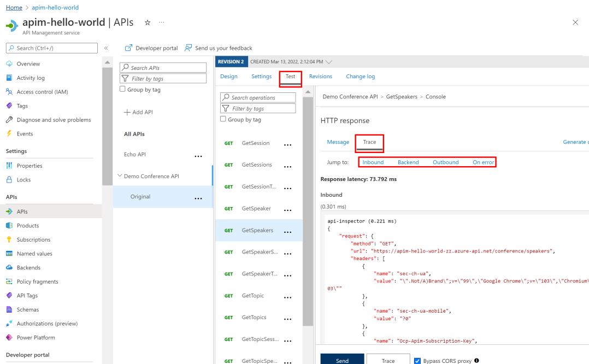Click the apim-hello-world breadcrumb
The image size is (589, 364).
[x=55, y=8]
